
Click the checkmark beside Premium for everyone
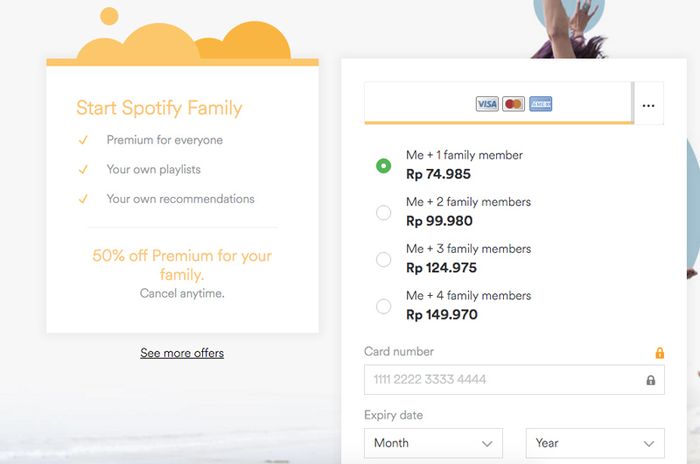[83, 141]
